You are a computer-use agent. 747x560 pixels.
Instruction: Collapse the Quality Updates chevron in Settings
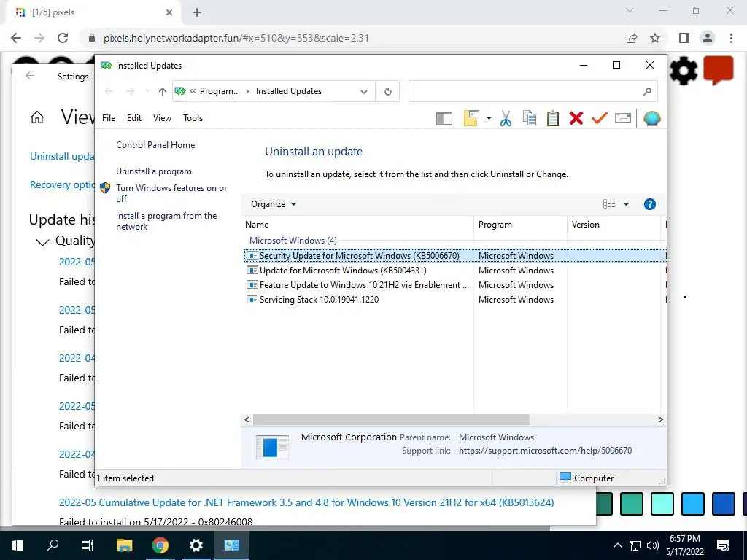(42, 242)
